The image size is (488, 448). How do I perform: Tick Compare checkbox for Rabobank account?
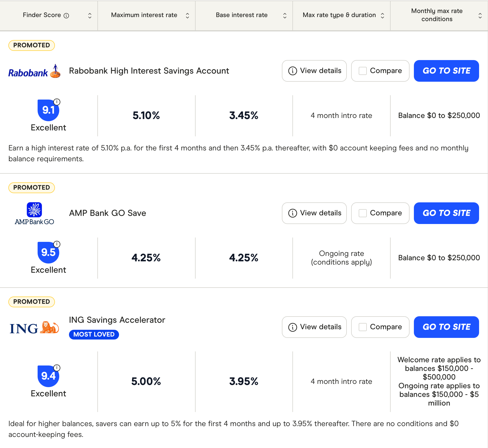(x=362, y=71)
